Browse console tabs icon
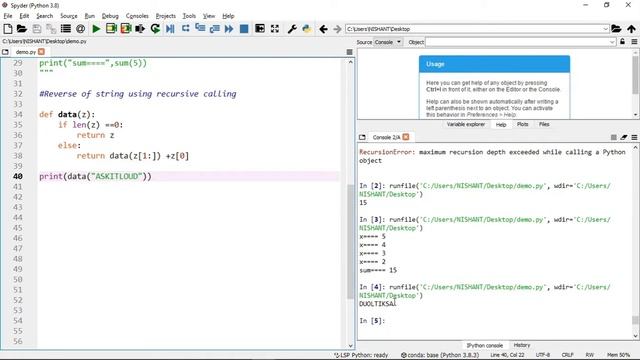The image size is (640, 360). [362, 137]
